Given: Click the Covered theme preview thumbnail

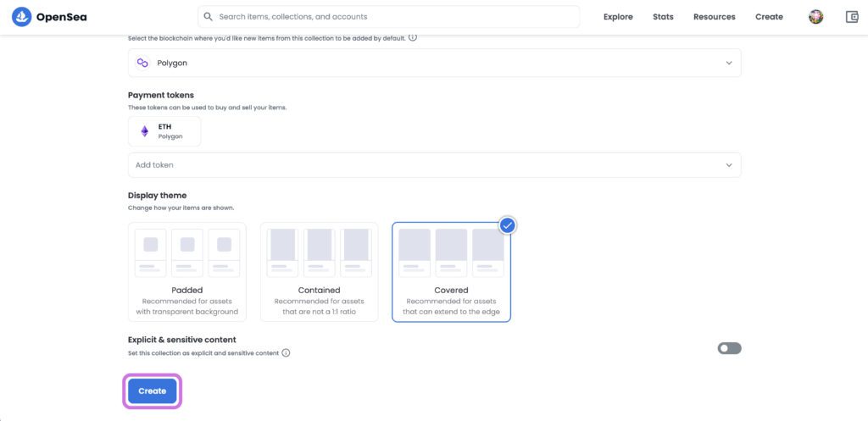Looking at the screenshot, I should pos(451,252).
